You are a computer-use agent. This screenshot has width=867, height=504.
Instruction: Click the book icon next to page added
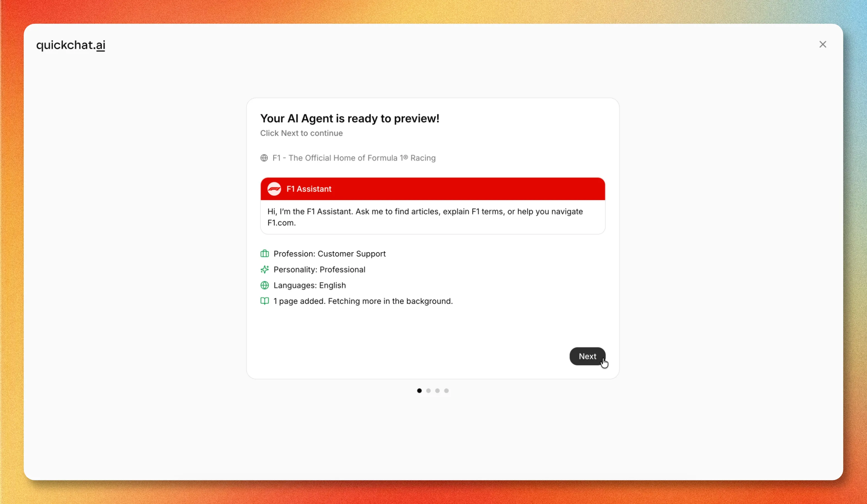click(x=264, y=301)
